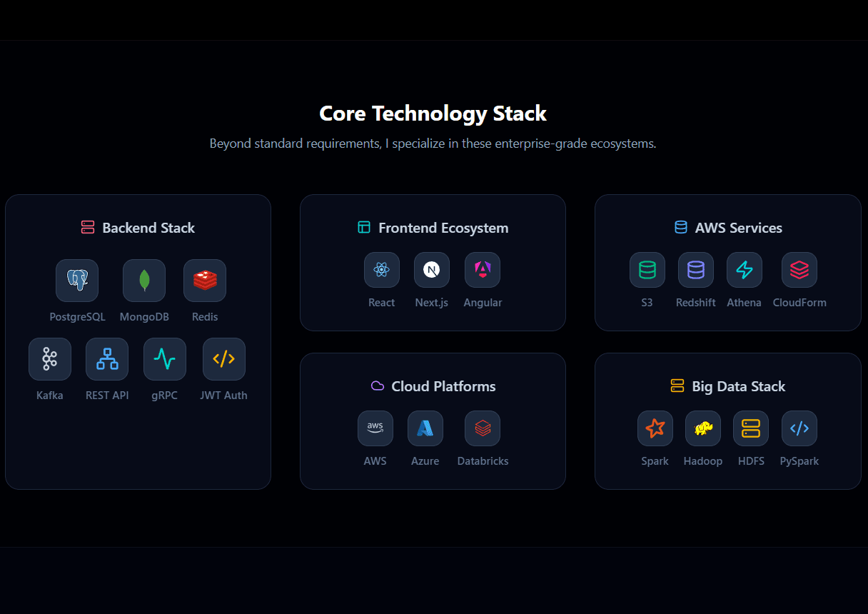The height and width of the screenshot is (614, 868).
Task: Click the Redshift label text
Action: pos(696,303)
